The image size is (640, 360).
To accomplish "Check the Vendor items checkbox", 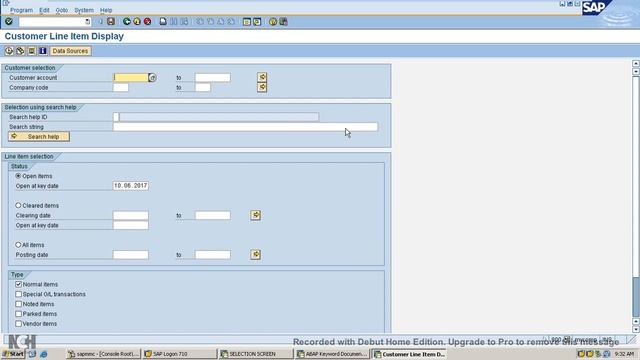I will [18, 324].
